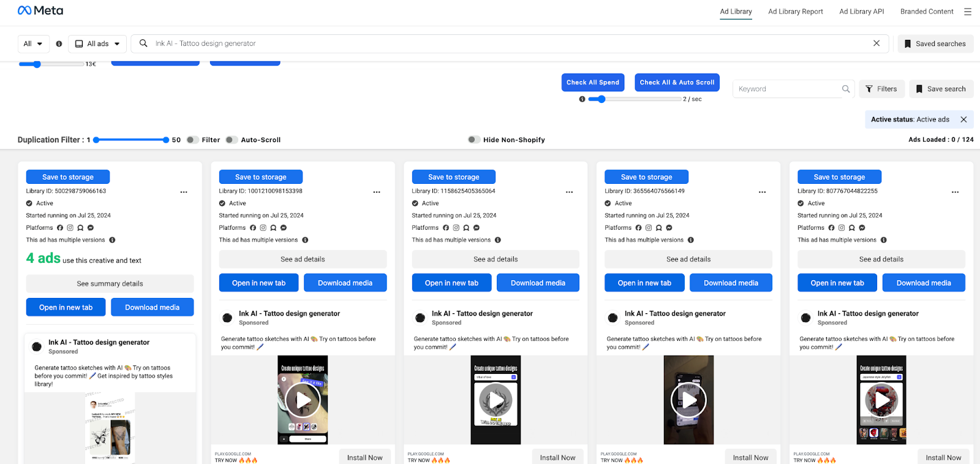Enable the Auto-Scroll toggle
This screenshot has height=464, width=980.
pos(232,140)
